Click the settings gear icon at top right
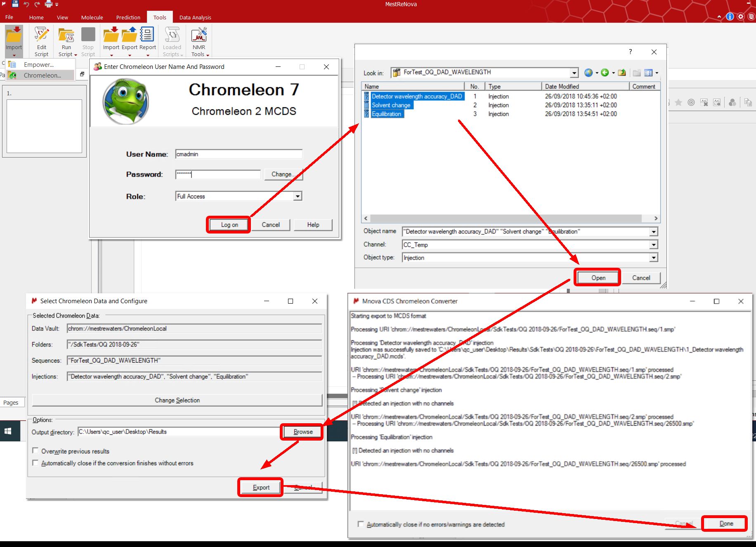 tap(741, 17)
